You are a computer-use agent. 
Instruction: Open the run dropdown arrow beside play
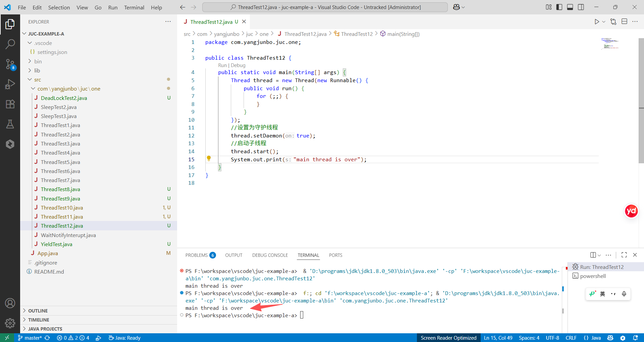tap(604, 22)
